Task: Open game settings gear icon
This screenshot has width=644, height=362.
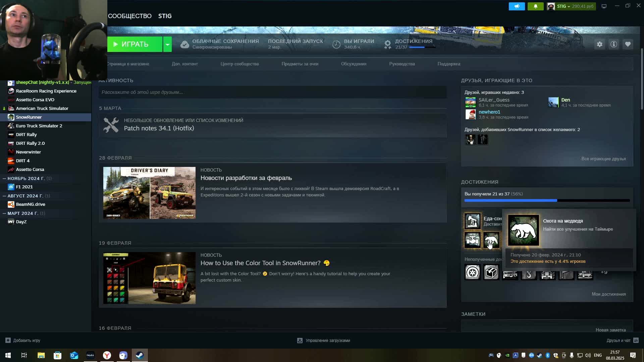Action: [600, 44]
